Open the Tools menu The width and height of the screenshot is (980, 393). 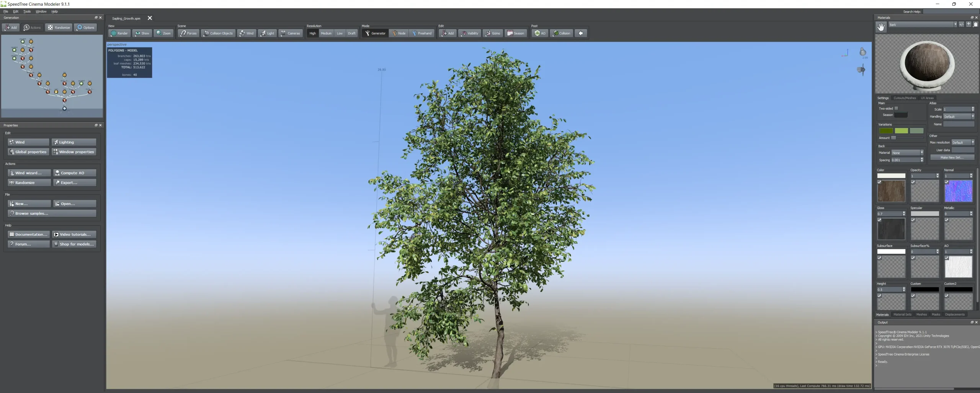(27, 11)
